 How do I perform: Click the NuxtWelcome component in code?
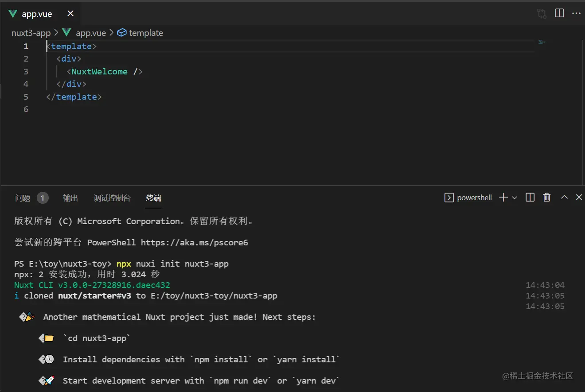[x=99, y=71]
